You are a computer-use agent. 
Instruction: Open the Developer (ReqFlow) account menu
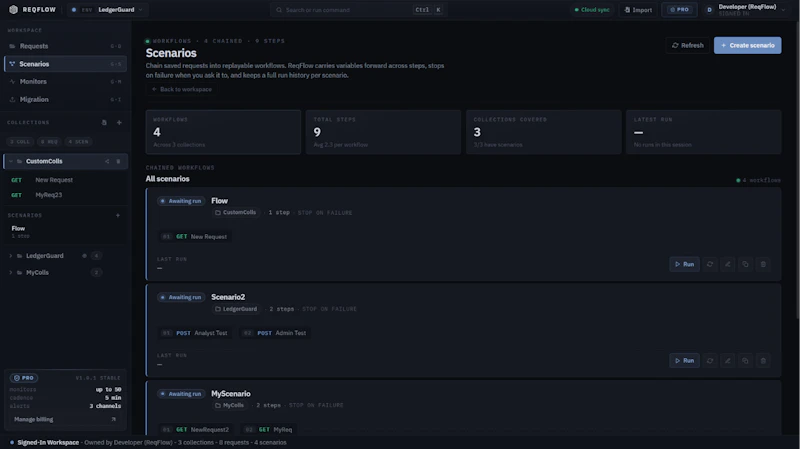747,10
